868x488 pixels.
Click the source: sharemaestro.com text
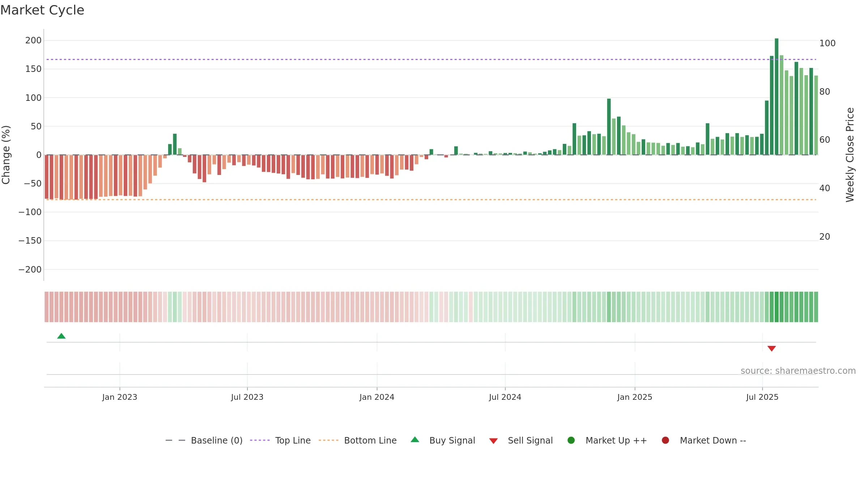pos(798,371)
